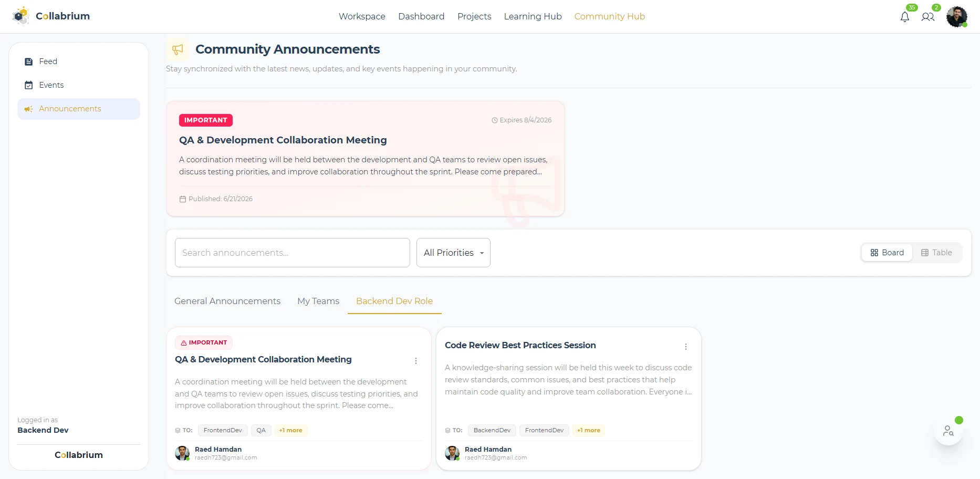Image resolution: width=980 pixels, height=479 pixels.
Task: Switch to Board view
Action: tap(887, 253)
